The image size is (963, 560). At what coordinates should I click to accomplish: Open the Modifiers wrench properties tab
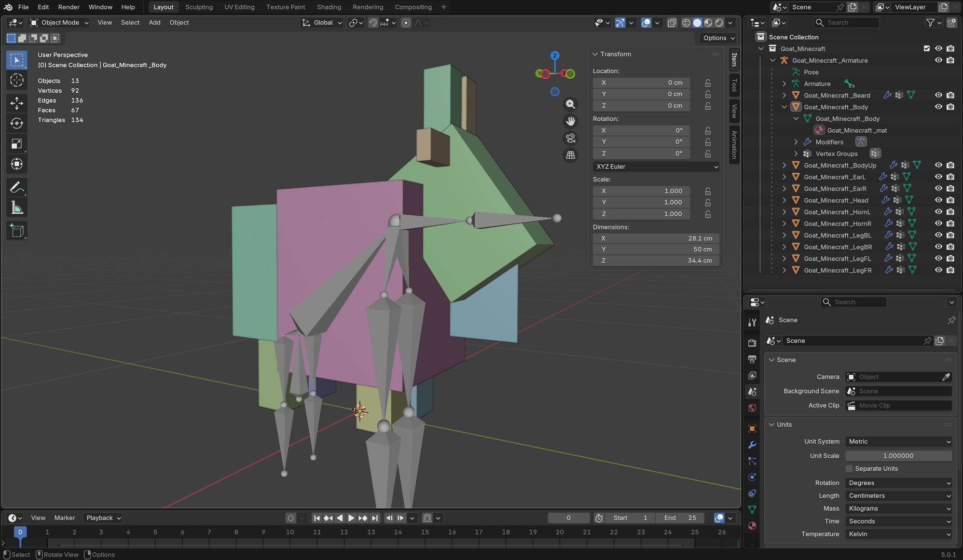pyautogui.click(x=752, y=445)
